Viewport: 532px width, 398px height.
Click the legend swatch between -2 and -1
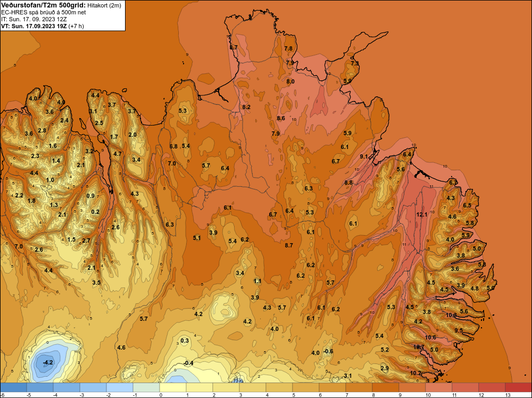point(120,387)
